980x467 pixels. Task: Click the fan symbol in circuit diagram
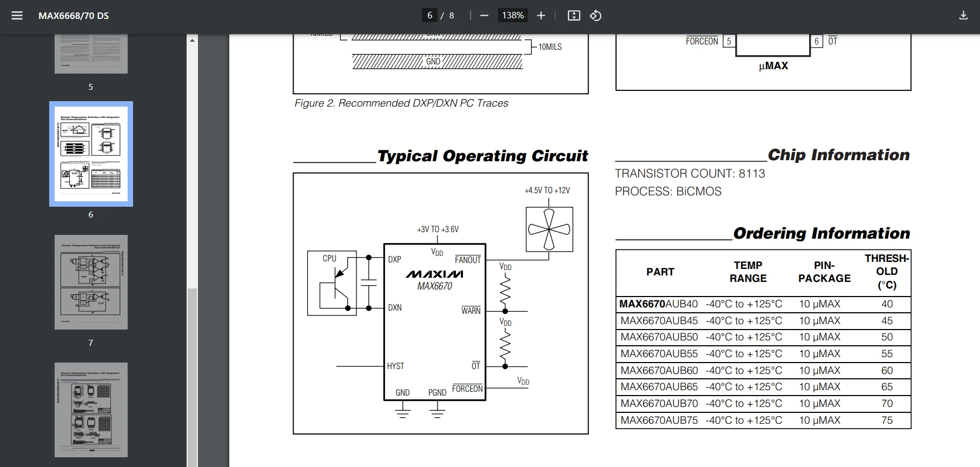(549, 229)
